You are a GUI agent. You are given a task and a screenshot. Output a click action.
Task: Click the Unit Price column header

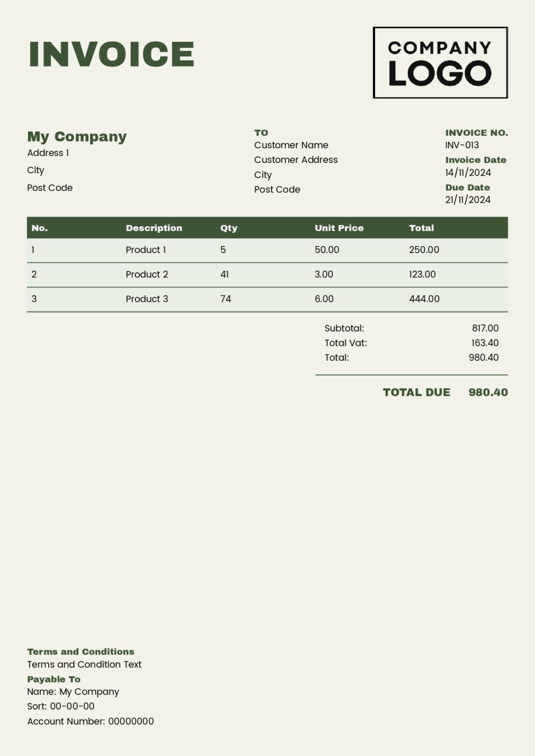pos(339,228)
